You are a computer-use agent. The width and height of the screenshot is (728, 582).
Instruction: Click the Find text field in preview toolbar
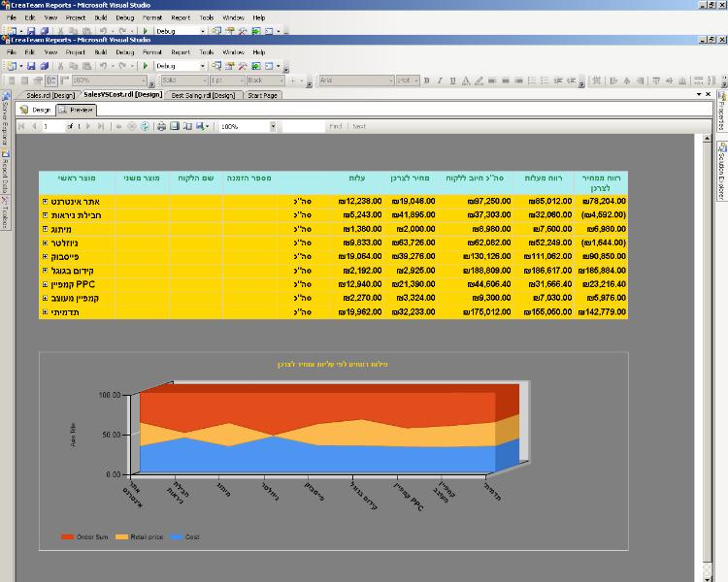point(303,126)
